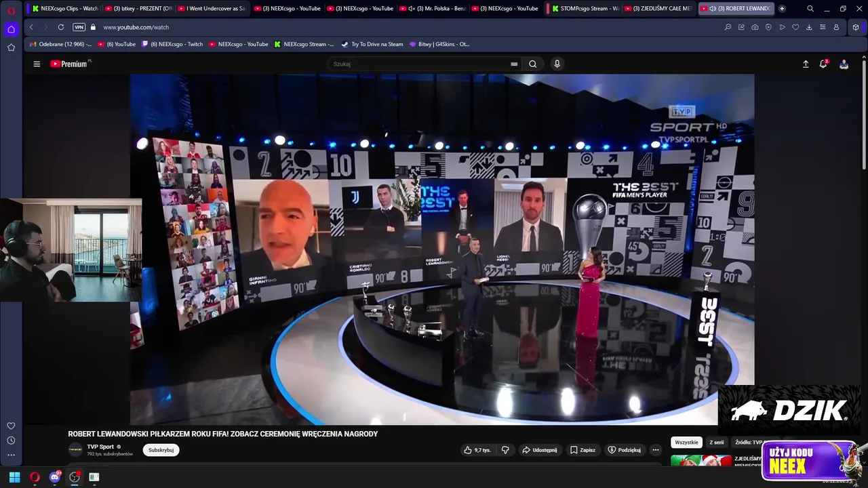Open Opera sidebar home icon
Screen dimensions: 868x488
[x=11, y=29]
